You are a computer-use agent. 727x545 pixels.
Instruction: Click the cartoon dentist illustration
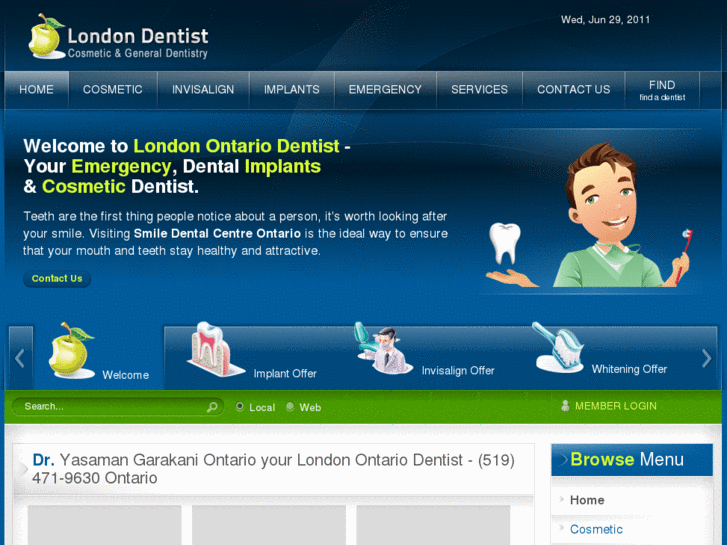tap(590, 215)
